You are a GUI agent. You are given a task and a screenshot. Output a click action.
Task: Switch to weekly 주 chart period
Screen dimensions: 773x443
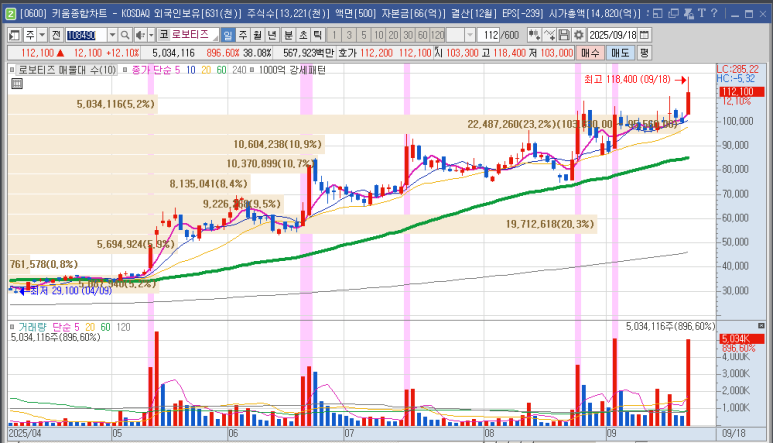243,35
